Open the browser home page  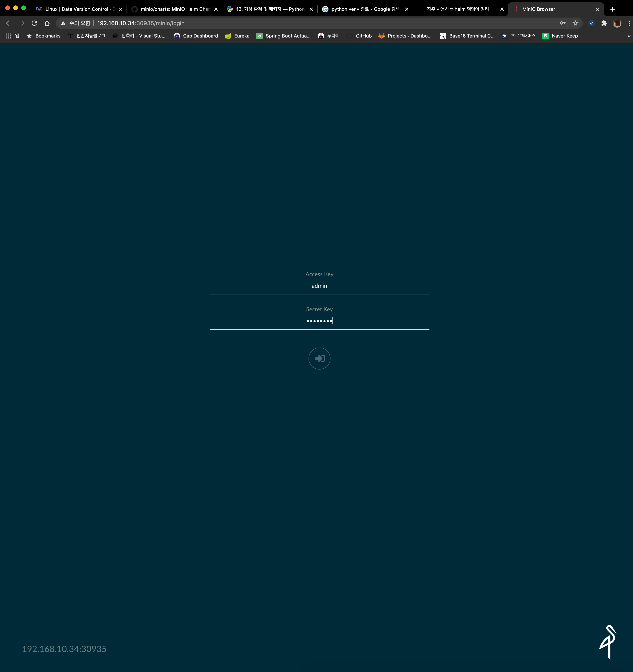(47, 23)
